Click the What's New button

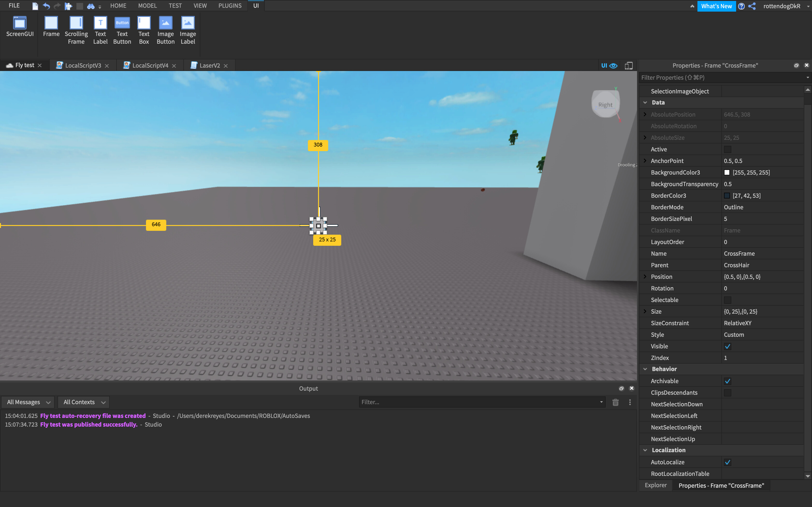click(x=716, y=6)
